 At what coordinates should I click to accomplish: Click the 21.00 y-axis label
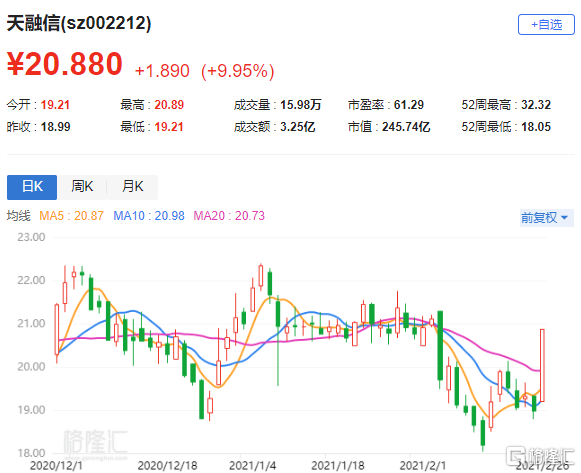[x=31, y=324]
